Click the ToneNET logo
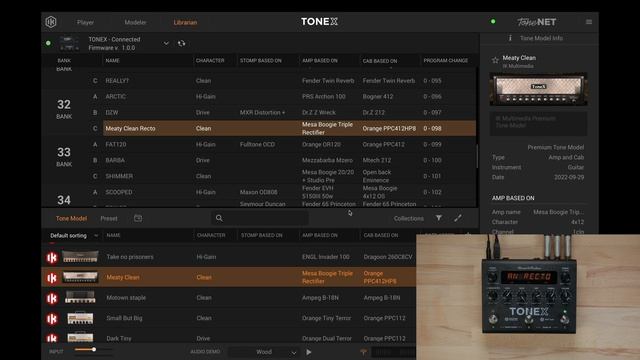Image resolution: width=640 pixels, height=360 pixels. pos(536,22)
